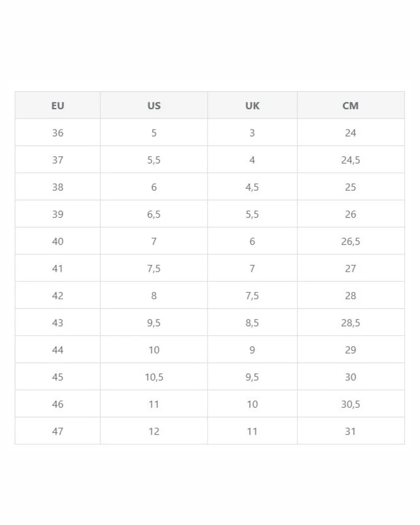Click US size 10,5 cell
This screenshot has width=420, height=525.
pyautogui.click(x=154, y=377)
